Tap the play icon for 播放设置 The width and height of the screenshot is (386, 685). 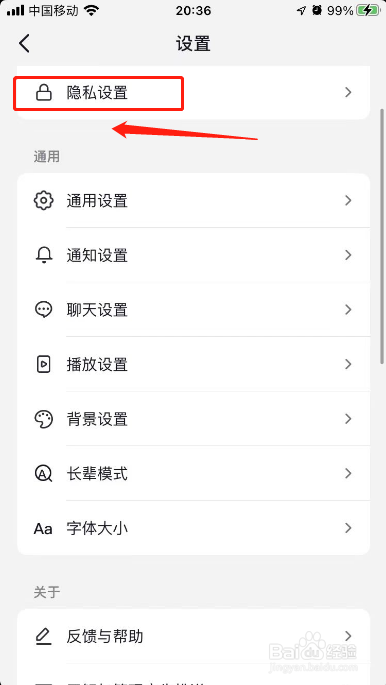pos(44,364)
